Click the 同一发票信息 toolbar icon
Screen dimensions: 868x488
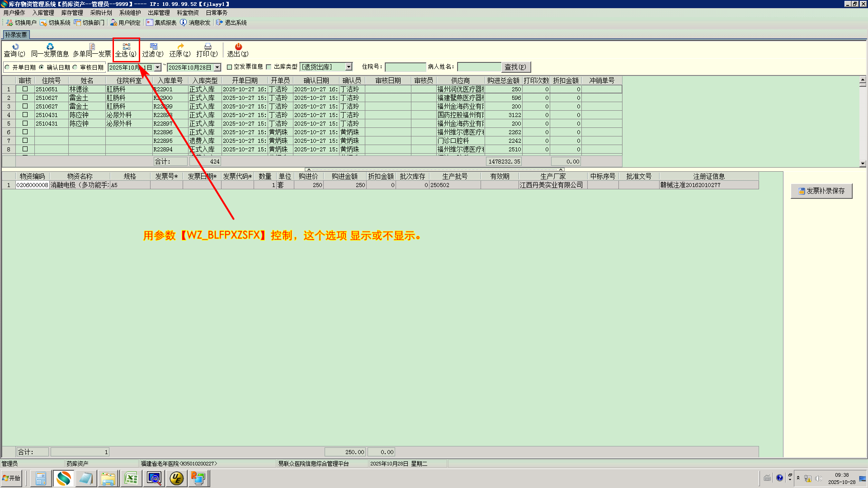(x=50, y=47)
